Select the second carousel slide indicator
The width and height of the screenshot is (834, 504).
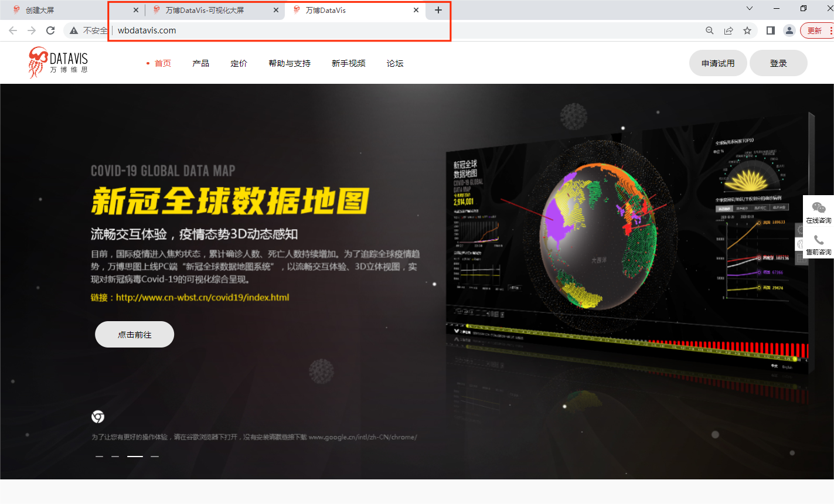click(115, 456)
